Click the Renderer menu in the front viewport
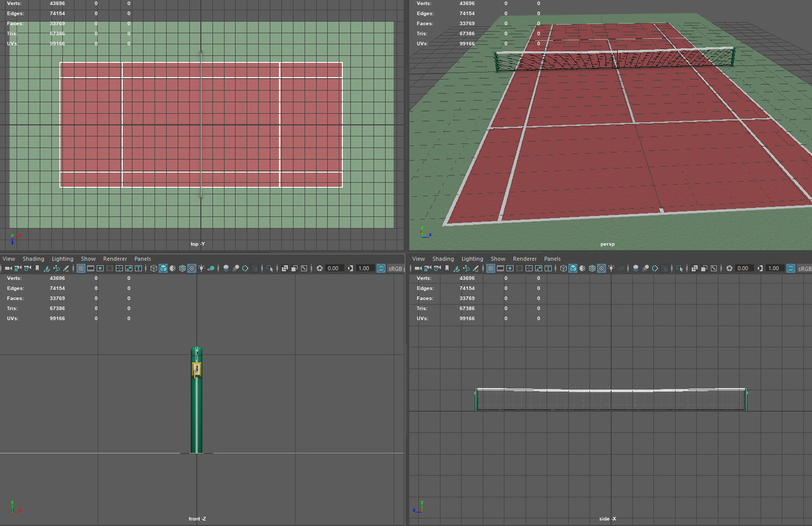Screen dimensions: 812x526 point(115,258)
